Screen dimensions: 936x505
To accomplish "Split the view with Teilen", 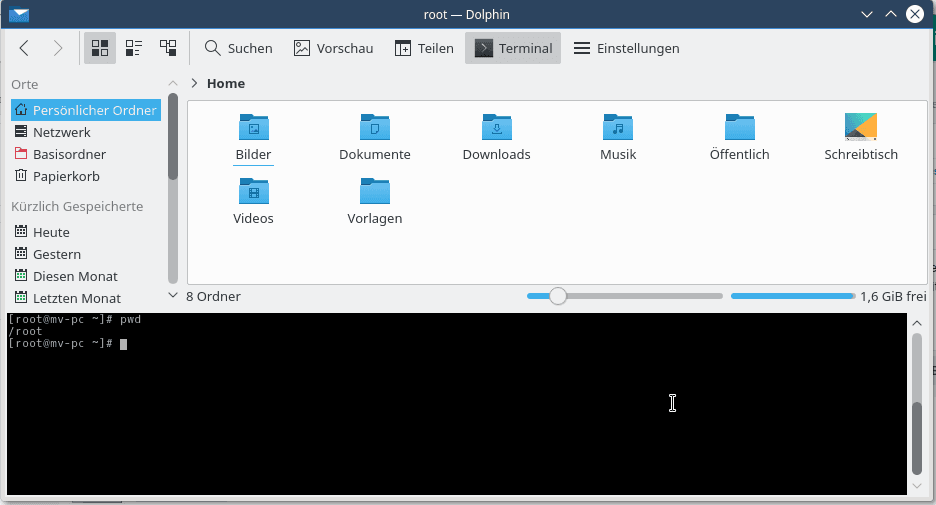I will 424,48.
